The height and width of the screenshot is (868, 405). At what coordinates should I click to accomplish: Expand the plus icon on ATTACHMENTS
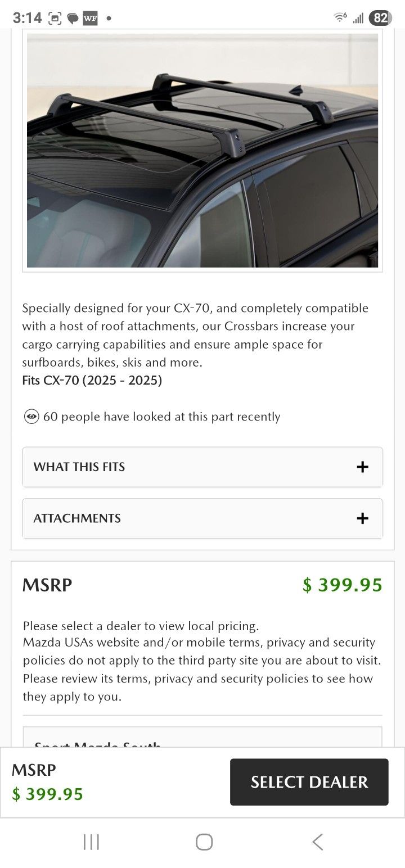(362, 518)
